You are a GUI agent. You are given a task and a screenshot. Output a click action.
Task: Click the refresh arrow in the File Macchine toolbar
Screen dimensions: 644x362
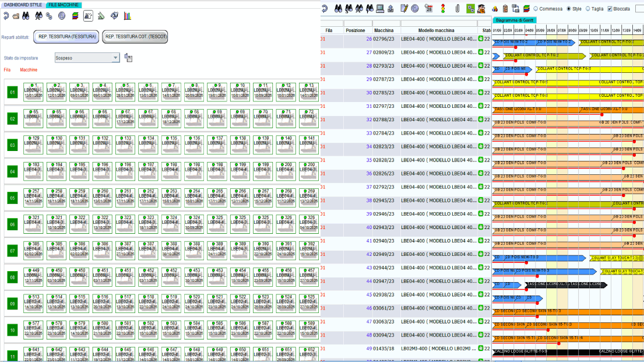[6, 16]
